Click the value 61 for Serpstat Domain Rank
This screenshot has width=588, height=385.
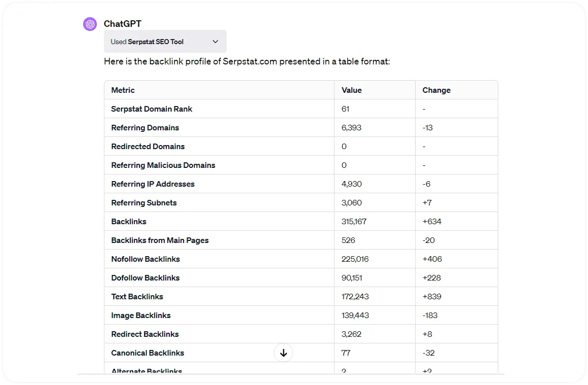(345, 109)
